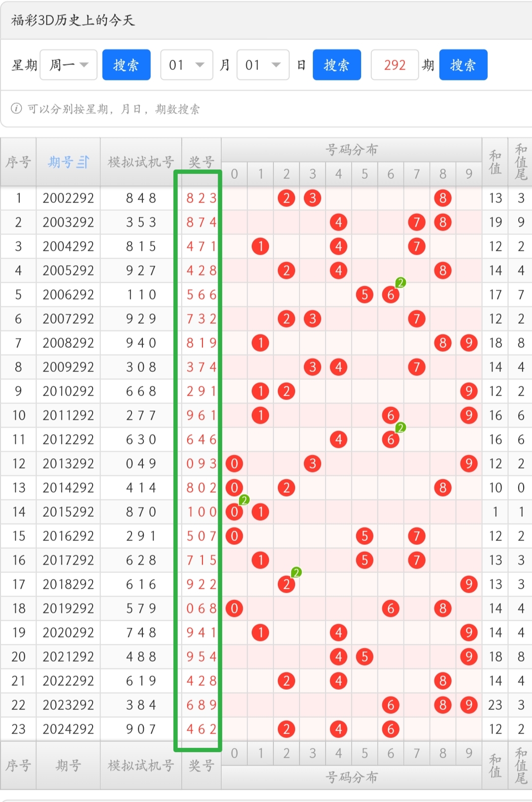Screen dimensions: 532x802
Task: Click the top 模拟试机号 column header
Action: [141, 162]
